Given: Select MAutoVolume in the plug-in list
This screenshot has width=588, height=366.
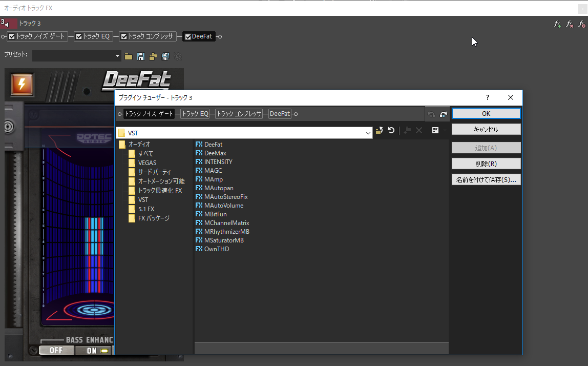Looking at the screenshot, I should (223, 206).
